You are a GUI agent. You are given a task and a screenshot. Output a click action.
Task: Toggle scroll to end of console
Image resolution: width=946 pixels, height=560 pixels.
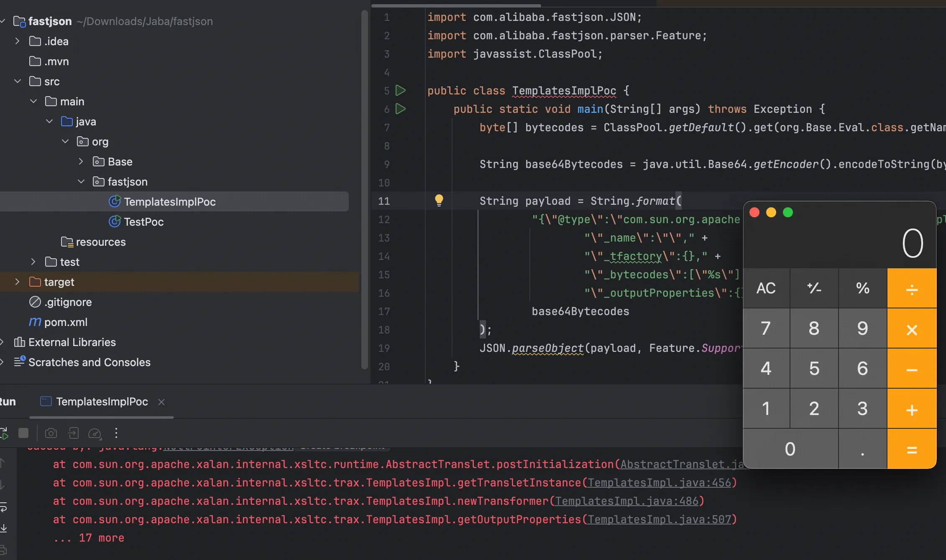3,528
